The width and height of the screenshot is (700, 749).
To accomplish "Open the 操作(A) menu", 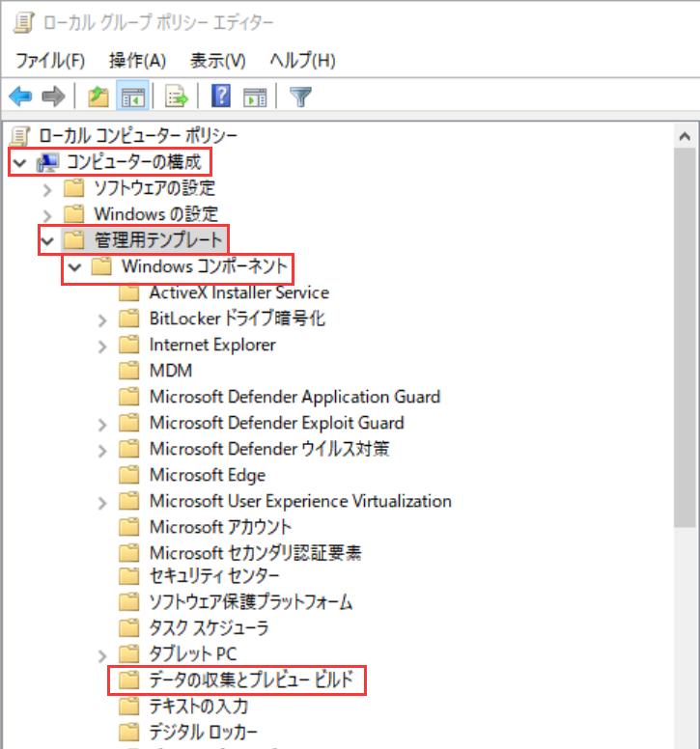I will tap(138, 60).
